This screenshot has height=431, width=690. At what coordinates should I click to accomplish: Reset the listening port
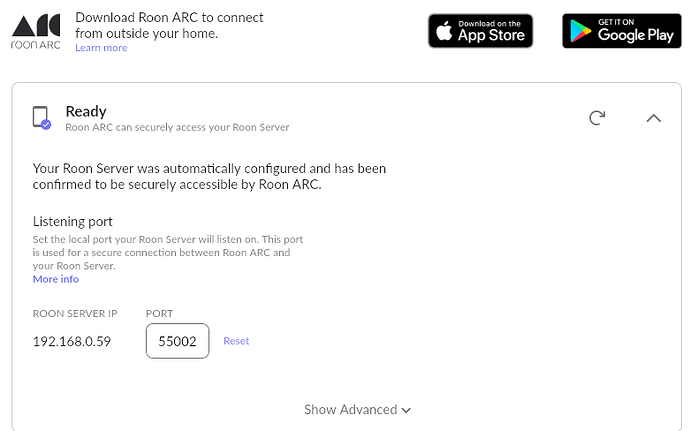click(x=236, y=341)
